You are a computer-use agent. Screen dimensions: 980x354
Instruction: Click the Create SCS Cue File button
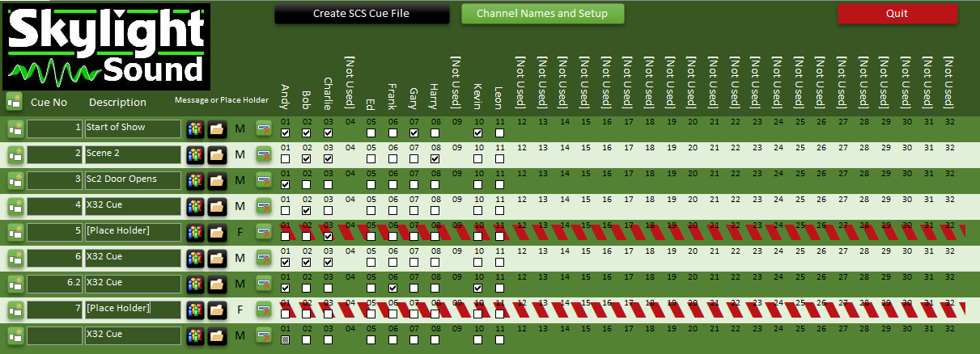(361, 14)
